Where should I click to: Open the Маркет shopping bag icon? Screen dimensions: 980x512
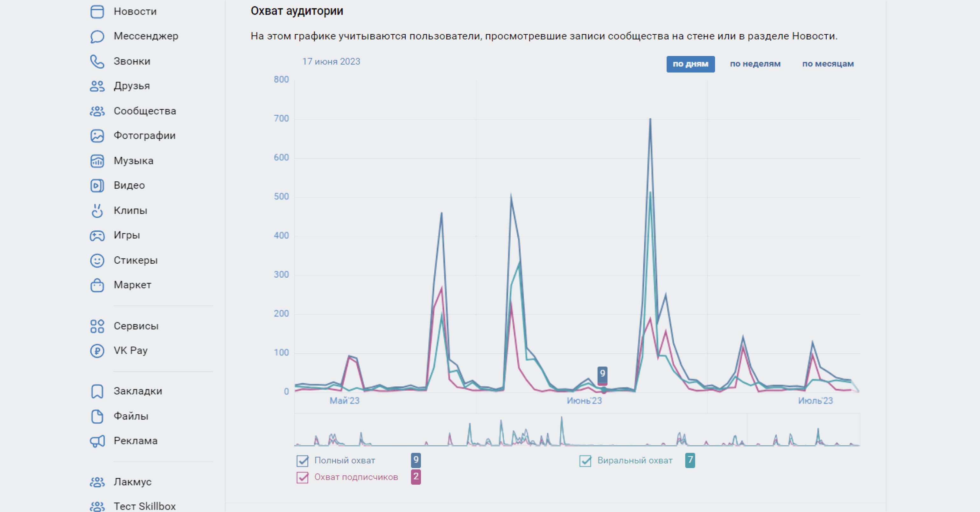[97, 285]
